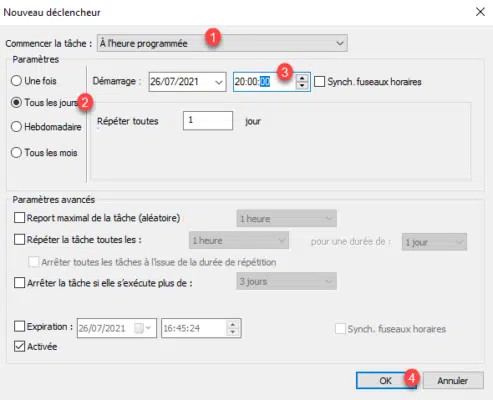Click the start time spinner down arrow
The image size is (493, 400).
[x=302, y=85]
